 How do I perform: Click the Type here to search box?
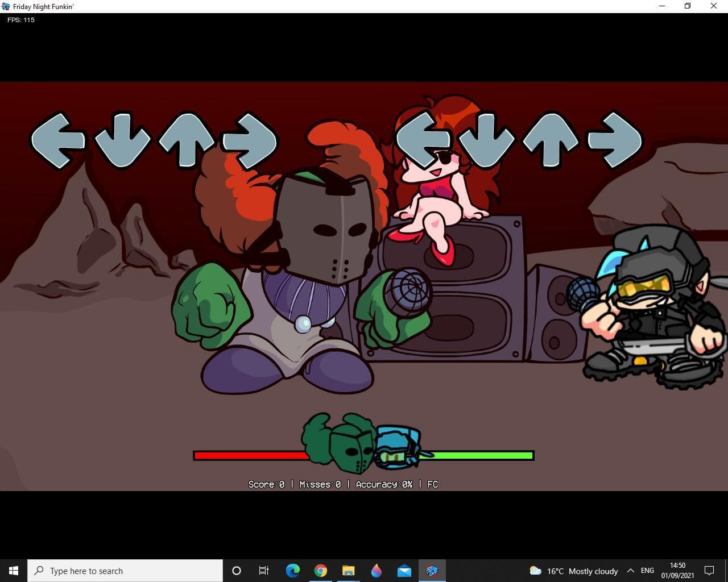[125, 571]
